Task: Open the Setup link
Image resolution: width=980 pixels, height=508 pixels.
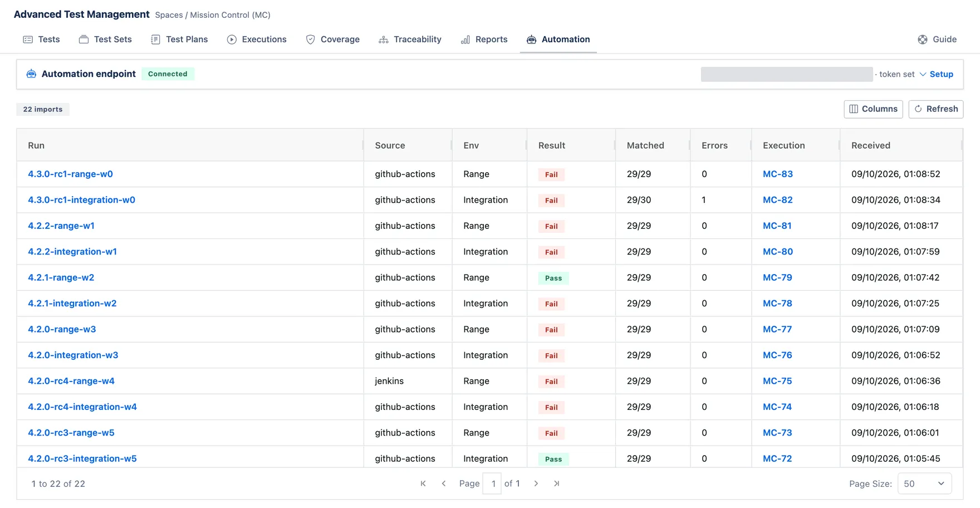Action: point(942,74)
